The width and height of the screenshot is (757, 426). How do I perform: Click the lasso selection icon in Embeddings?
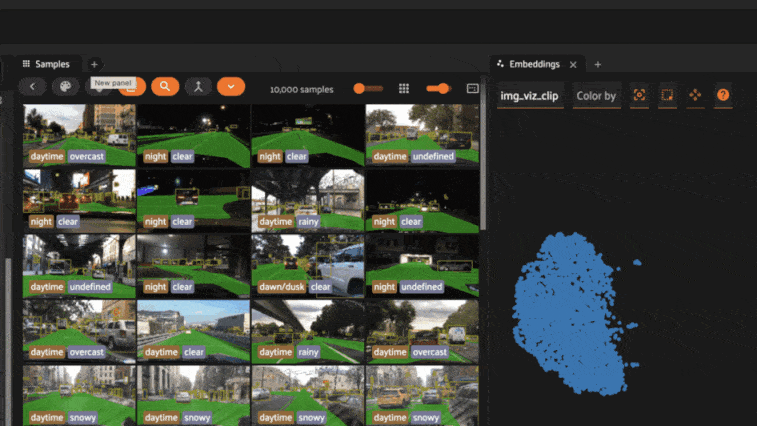(639, 96)
